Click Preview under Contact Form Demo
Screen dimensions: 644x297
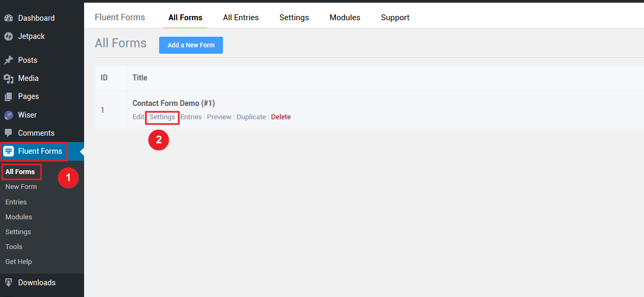[219, 117]
